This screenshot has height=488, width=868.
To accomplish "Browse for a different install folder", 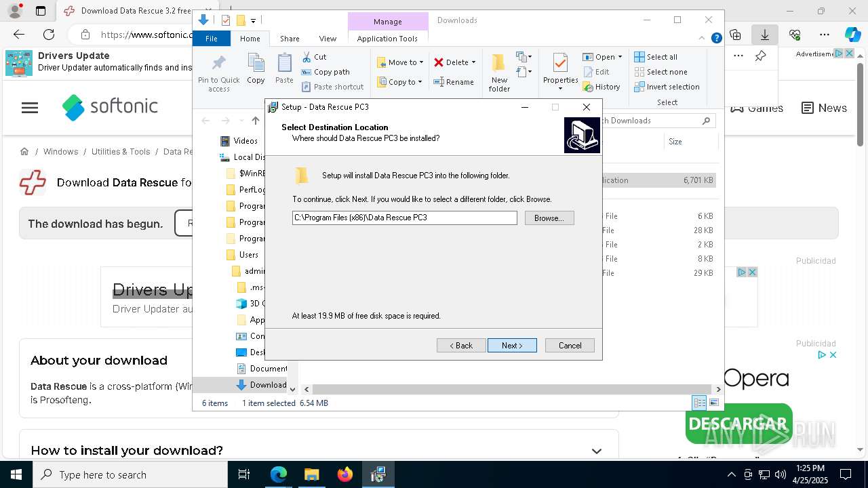I will [549, 218].
